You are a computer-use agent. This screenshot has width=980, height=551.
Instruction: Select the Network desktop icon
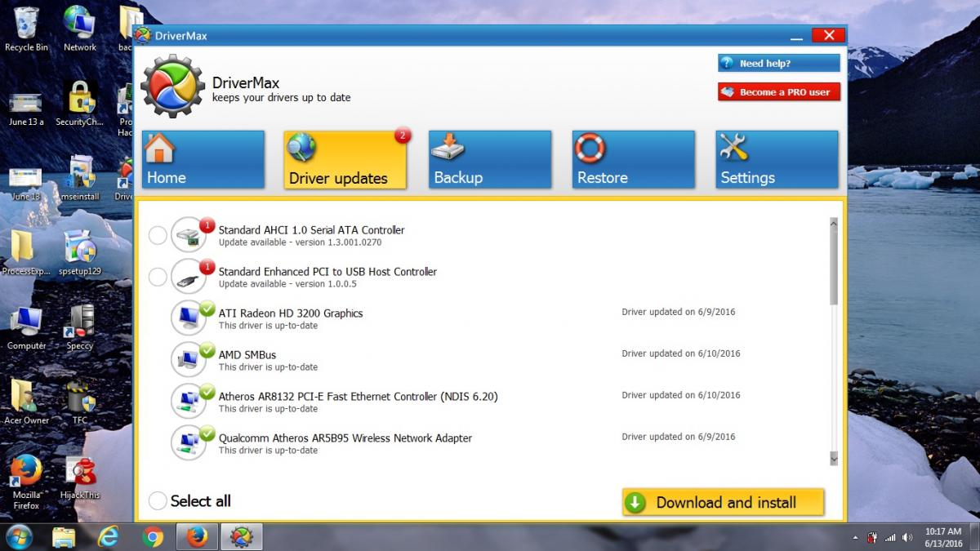pyautogui.click(x=80, y=29)
